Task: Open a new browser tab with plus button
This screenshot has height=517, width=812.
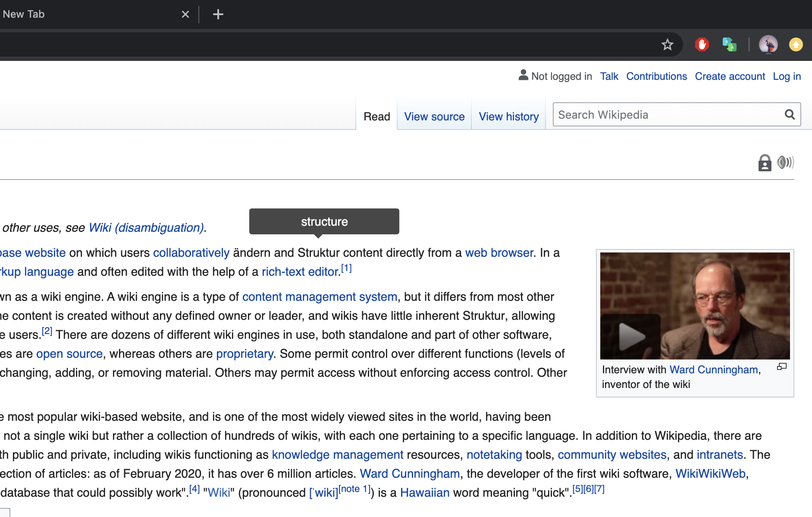Action: pyautogui.click(x=218, y=14)
